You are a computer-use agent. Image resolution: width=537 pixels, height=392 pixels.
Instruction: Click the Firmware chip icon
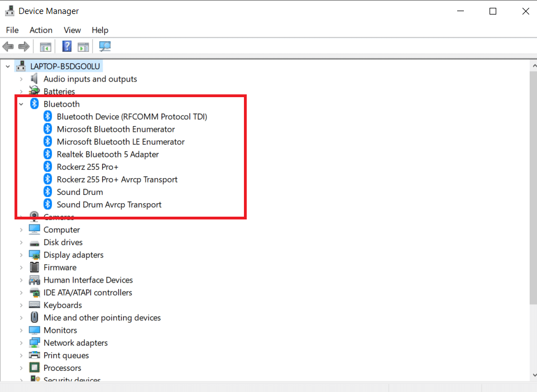34,267
